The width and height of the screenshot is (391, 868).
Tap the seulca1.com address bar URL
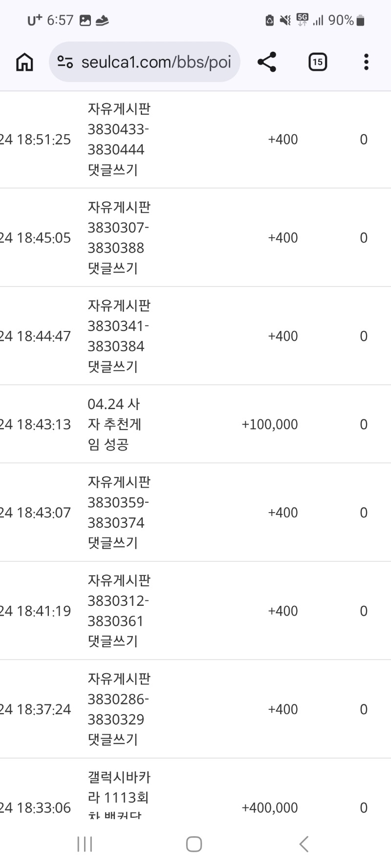[155, 62]
